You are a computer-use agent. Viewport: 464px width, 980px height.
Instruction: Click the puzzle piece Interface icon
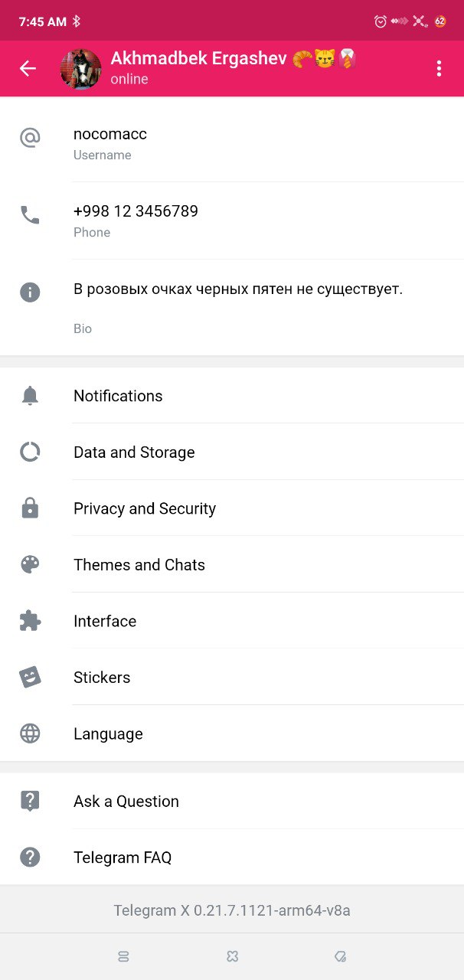(x=30, y=621)
